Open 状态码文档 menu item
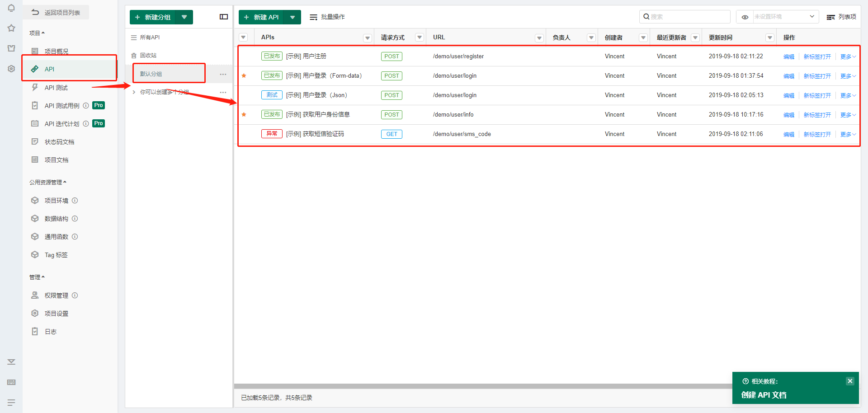The image size is (868, 413). (x=59, y=141)
